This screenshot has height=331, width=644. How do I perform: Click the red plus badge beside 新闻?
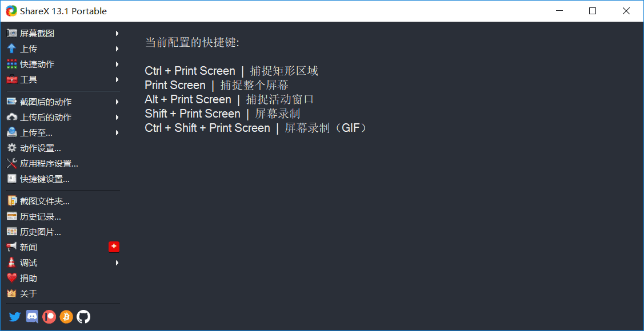pyautogui.click(x=114, y=247)
